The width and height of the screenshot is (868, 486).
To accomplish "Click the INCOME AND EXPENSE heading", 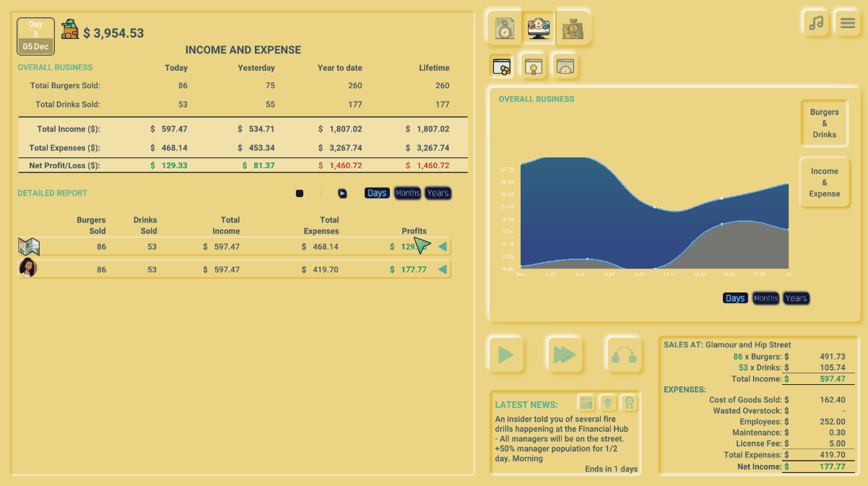I will coord(243,50).
